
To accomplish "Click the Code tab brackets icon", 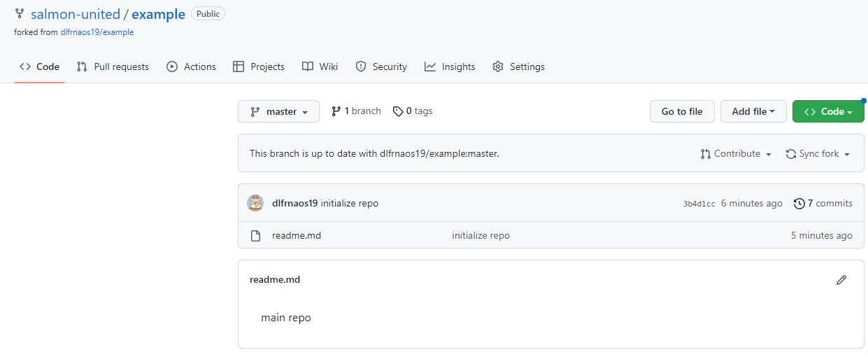I will click(25, 66).
